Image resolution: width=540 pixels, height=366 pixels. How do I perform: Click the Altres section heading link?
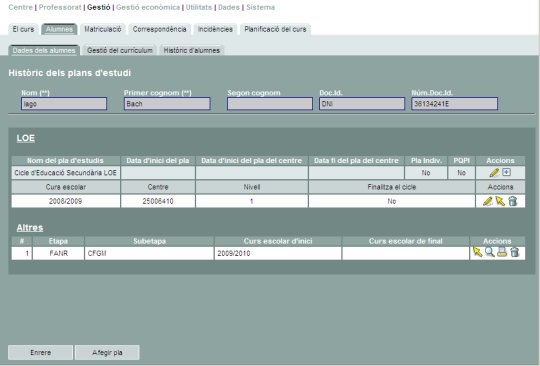tap(30, 228)
